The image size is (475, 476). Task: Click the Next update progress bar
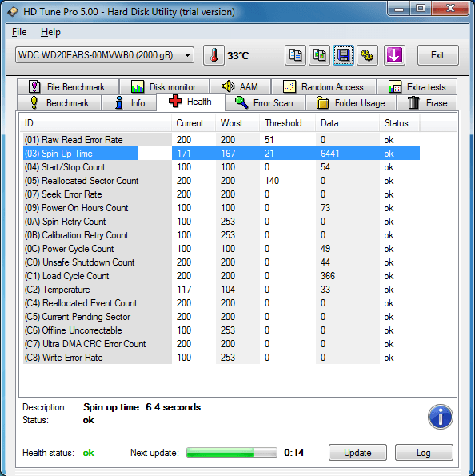(232, 452)
